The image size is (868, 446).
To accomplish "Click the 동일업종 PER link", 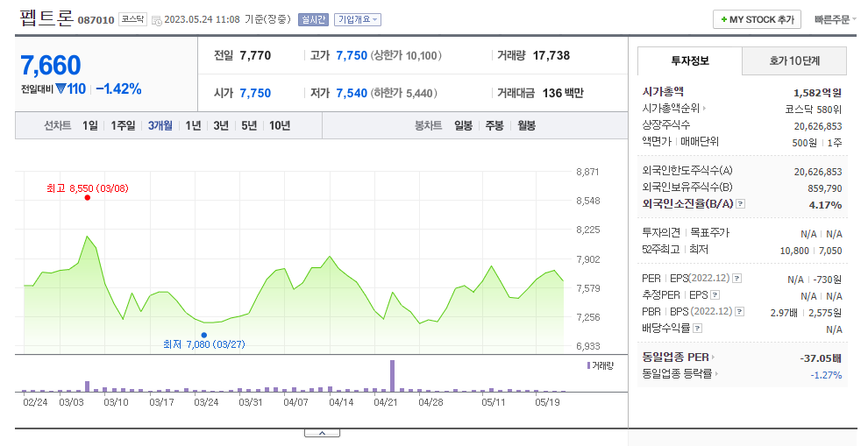I will point(675,358).
